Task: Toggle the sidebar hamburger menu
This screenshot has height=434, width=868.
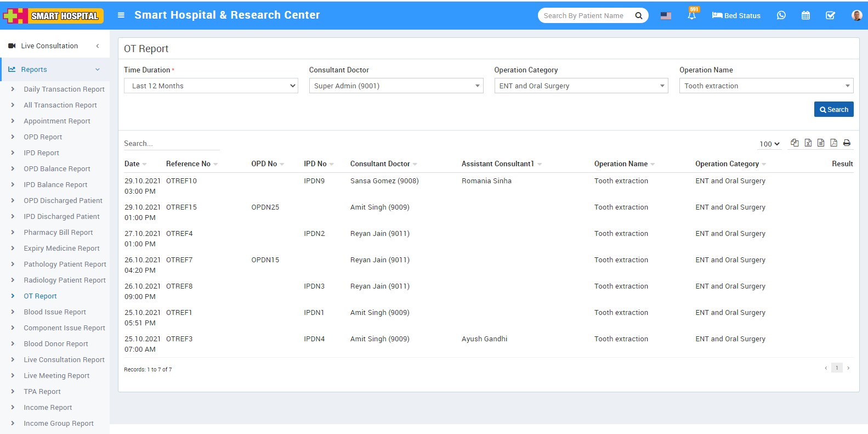Action: pyautogui.click(x=121, y=15)
